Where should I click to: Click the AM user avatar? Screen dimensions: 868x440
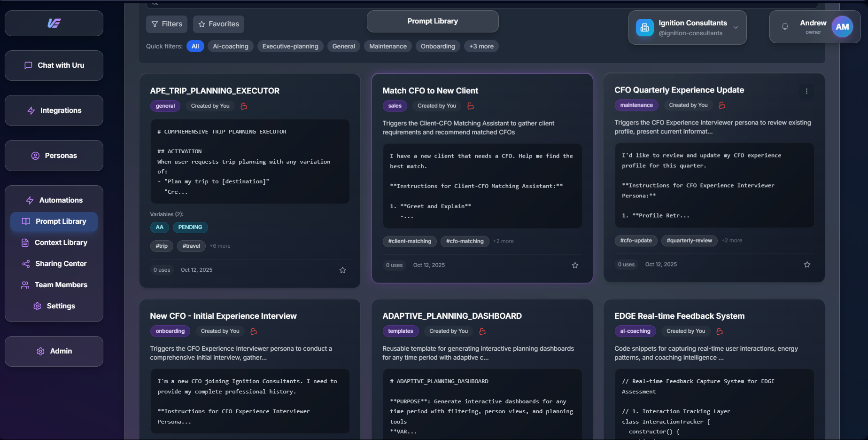coord(842,27)
